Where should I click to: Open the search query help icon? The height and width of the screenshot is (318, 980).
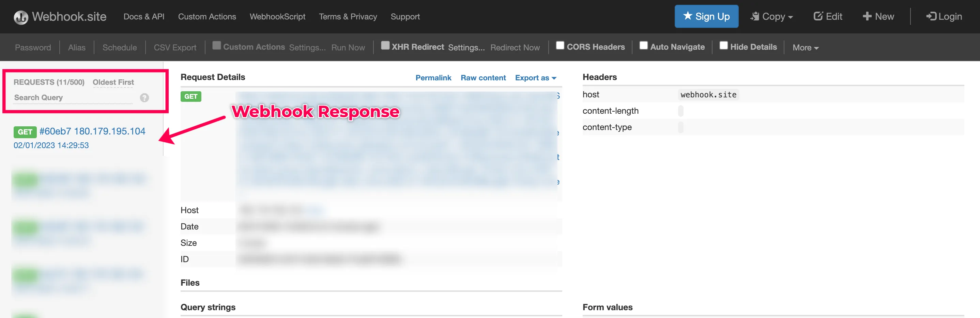pos(144,98)
